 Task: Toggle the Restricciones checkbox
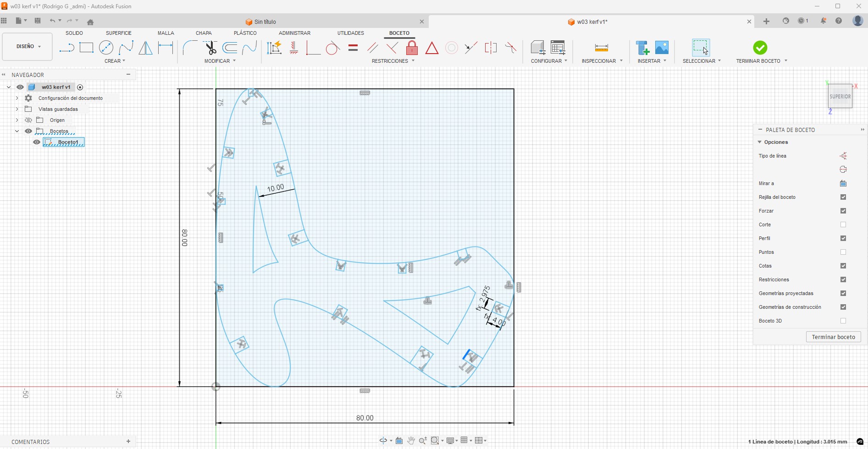[843, 279]
